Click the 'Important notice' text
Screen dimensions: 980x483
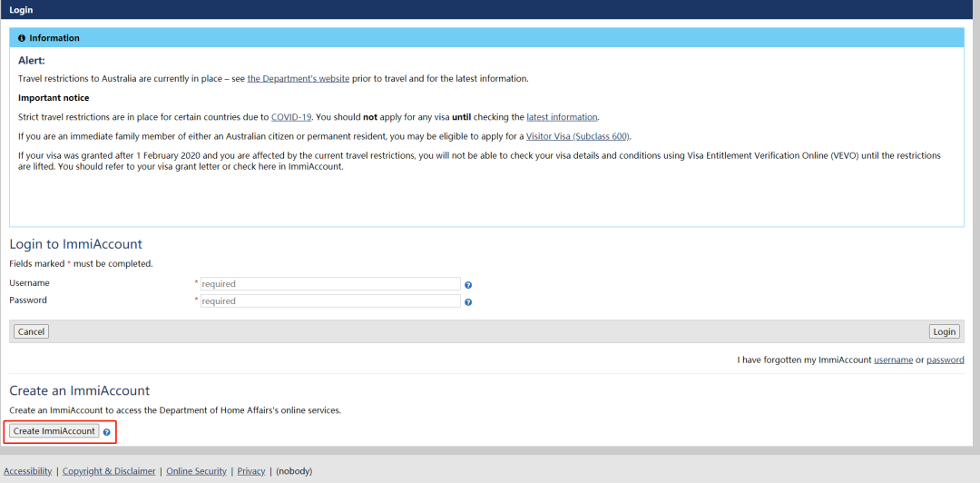point(54,98)
